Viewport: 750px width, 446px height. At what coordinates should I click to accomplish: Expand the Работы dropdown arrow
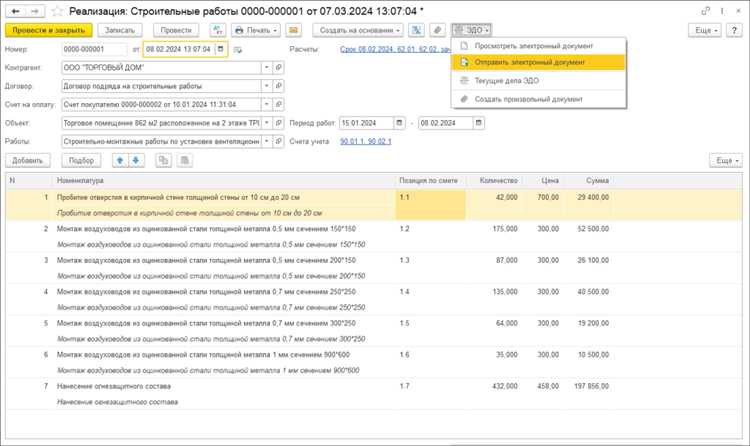point(267,142)
